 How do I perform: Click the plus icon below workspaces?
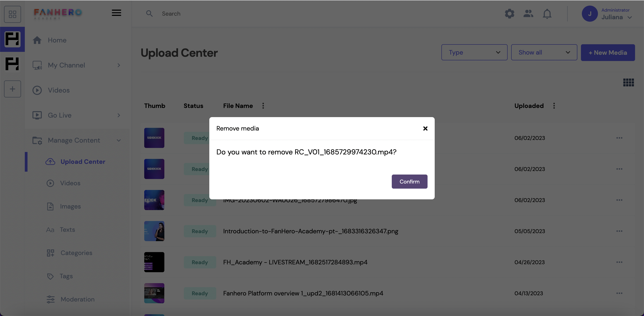(x=12, y=89)
